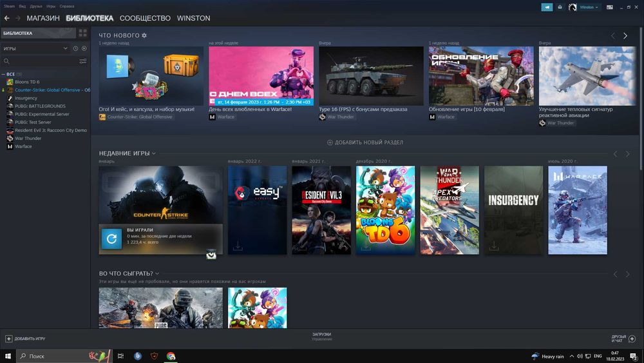The height and width of the screenshot is (363, 644).
Task: Open the Type 16 (FPS) news thumbnail
Action: pyautogui.click(x=372, y=75)
